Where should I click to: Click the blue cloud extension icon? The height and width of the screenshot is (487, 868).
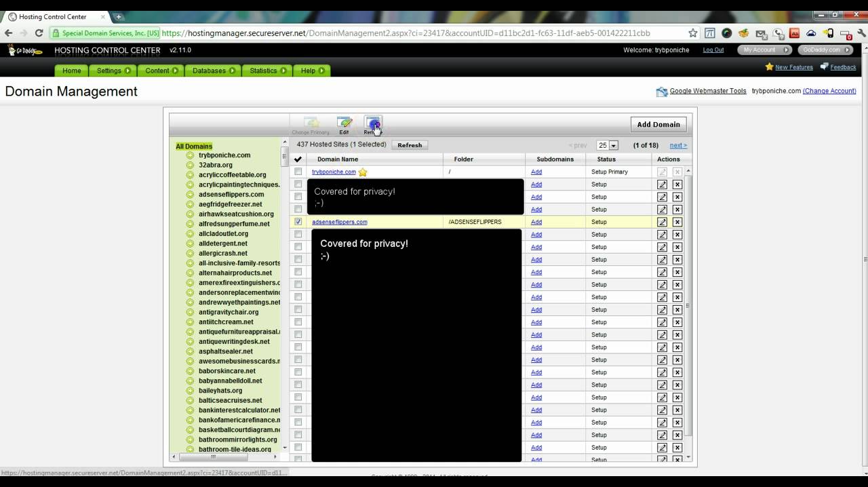pyautogui.click(x=811, y=33)
